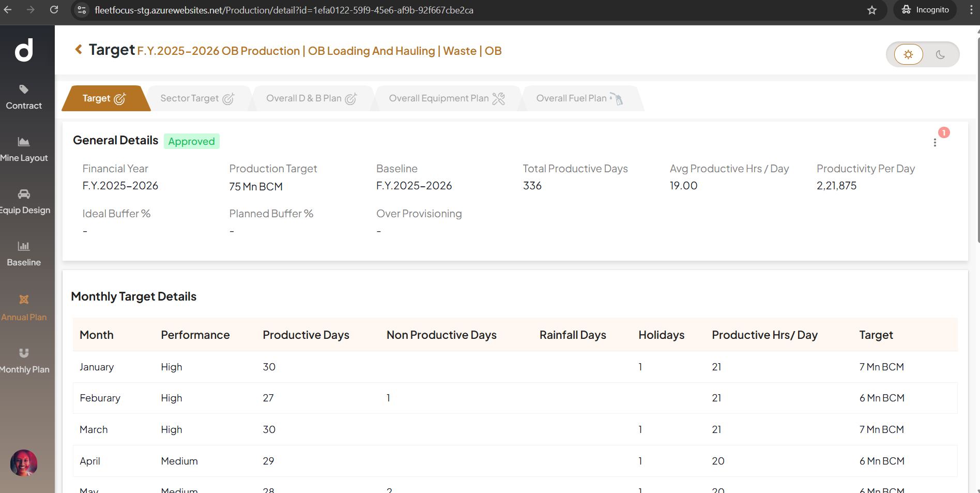This screenshot has width=980, height=493.
Task: Click the Holidays column header
Action: tap(662, 335)
